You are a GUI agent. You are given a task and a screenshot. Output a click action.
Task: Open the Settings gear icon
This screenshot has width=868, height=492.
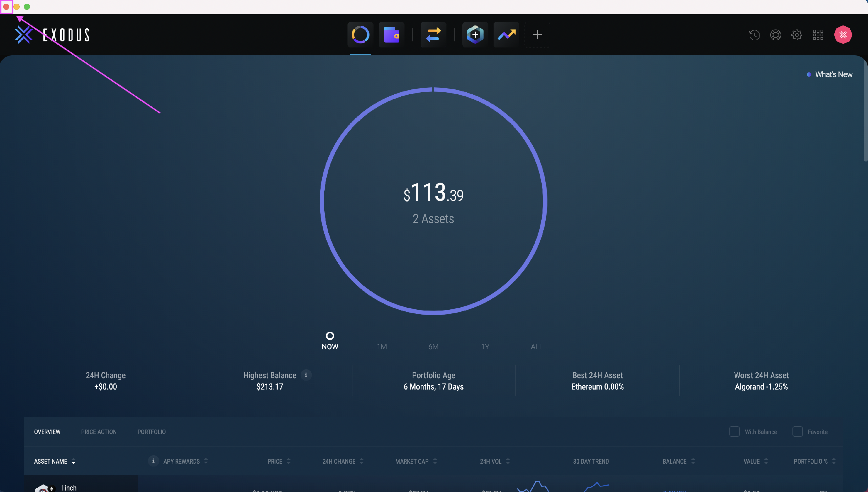pyautogui.click(x=797, y=35)
